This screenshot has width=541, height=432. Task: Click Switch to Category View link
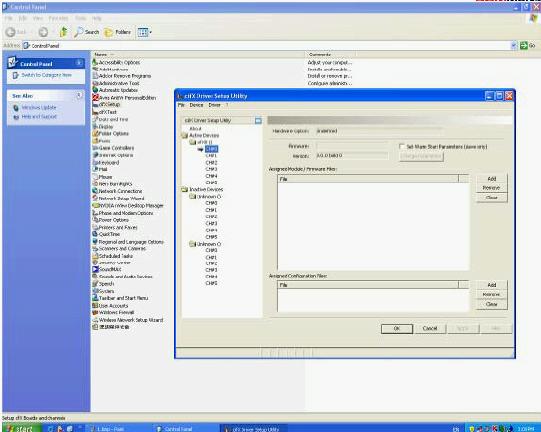[x=46, y=75]
